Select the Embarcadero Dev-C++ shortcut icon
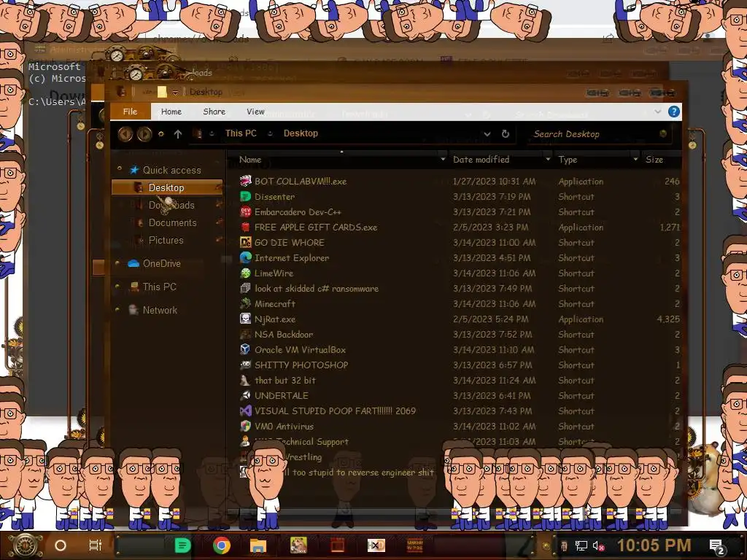 245,211
